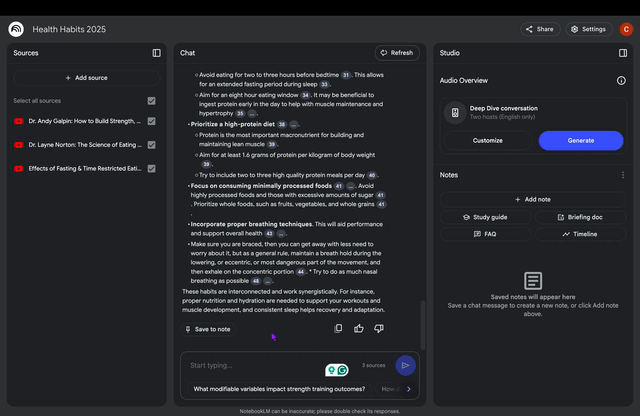This screenshot has width=640, height=416.
Task: Select the suggested question about modifiable variables
Action: [279, 389]
